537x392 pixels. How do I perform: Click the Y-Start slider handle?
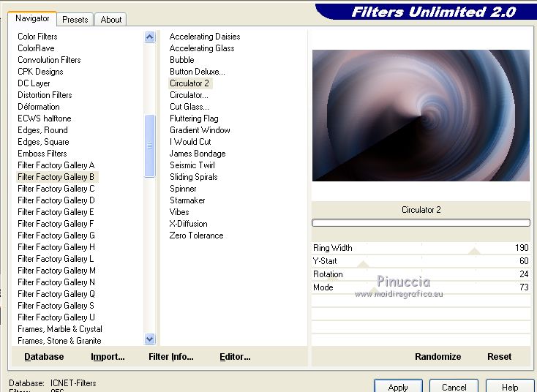tap(363, 264)
